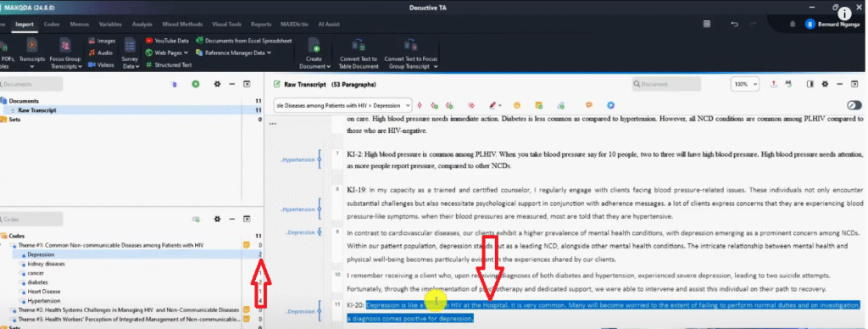Import Audio files

(x=100, y=53)
